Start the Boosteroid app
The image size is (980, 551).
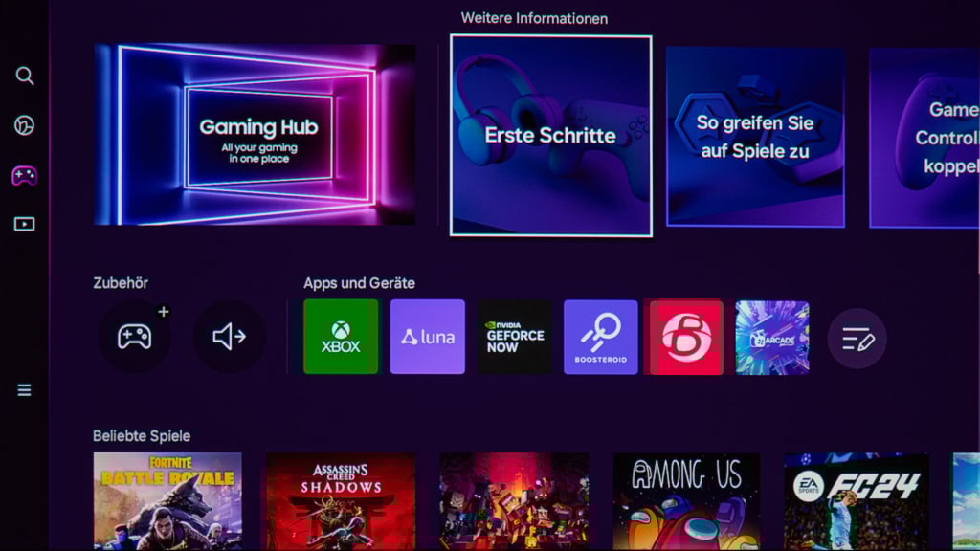(x=601, y=337)
